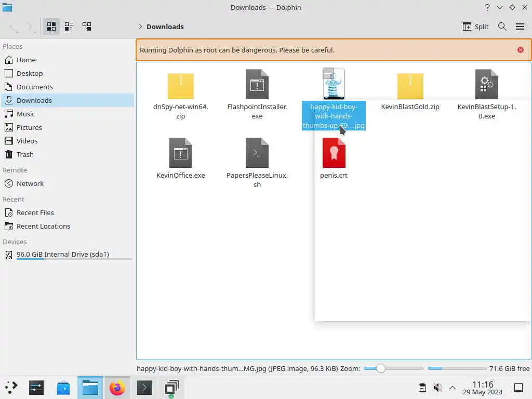Open the search magnifier tool
Image resolution: width=532 pixels, height=399 pixels.
coord(502,26)
